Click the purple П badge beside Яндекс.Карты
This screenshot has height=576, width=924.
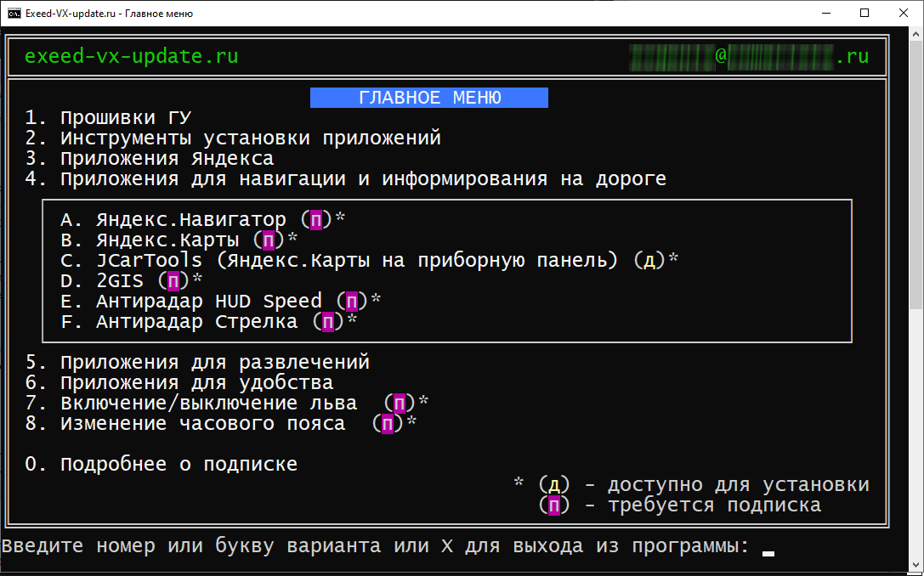tap(269, 240)
